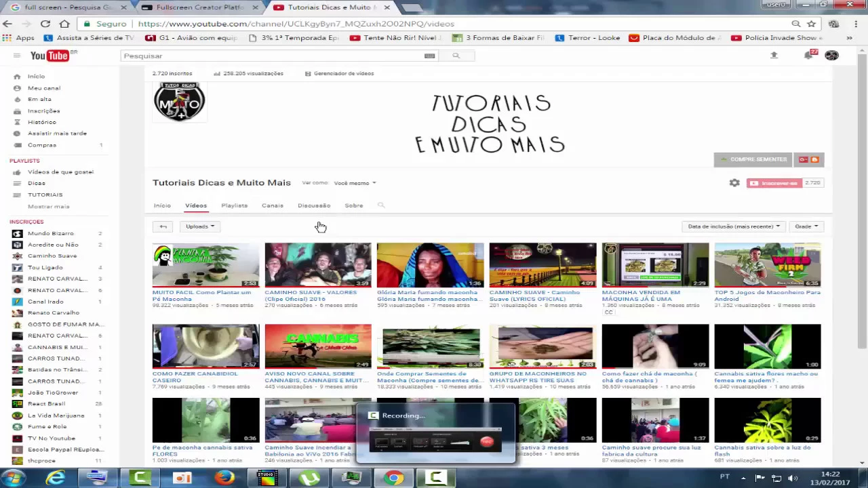
Task: Open COMO FAZER CANABIDIOL CASEIRO video title
Action: (197, 377)
